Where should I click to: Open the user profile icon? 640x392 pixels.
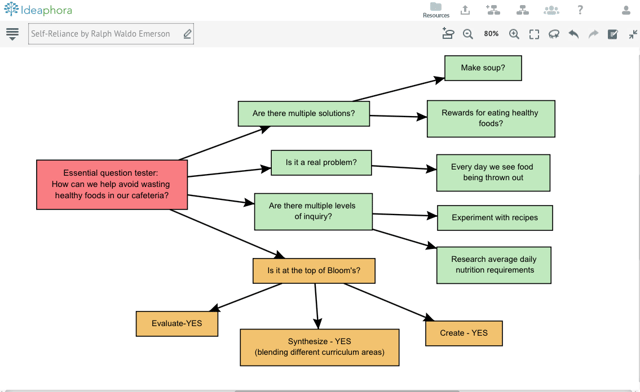pyautogui.click(x=626, y=10)
